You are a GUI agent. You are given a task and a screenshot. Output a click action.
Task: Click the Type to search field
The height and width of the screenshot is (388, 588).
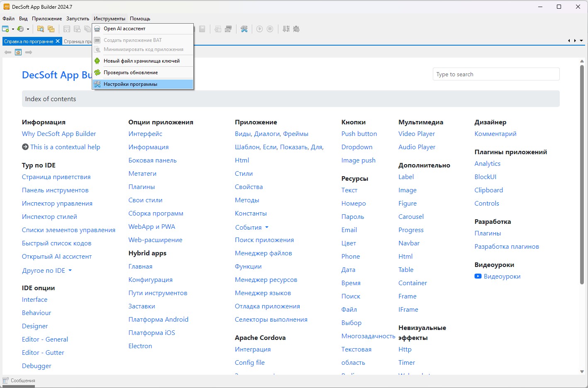(495, 74)
